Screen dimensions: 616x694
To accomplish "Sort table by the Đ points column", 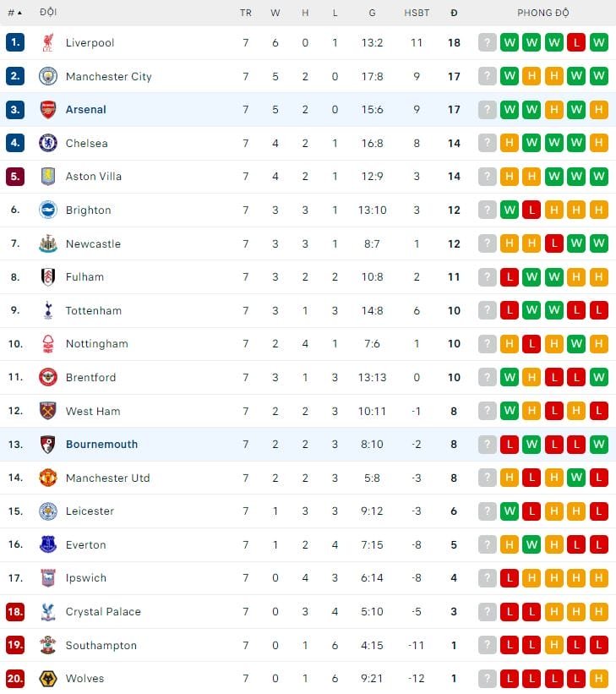I will (454, 13).
